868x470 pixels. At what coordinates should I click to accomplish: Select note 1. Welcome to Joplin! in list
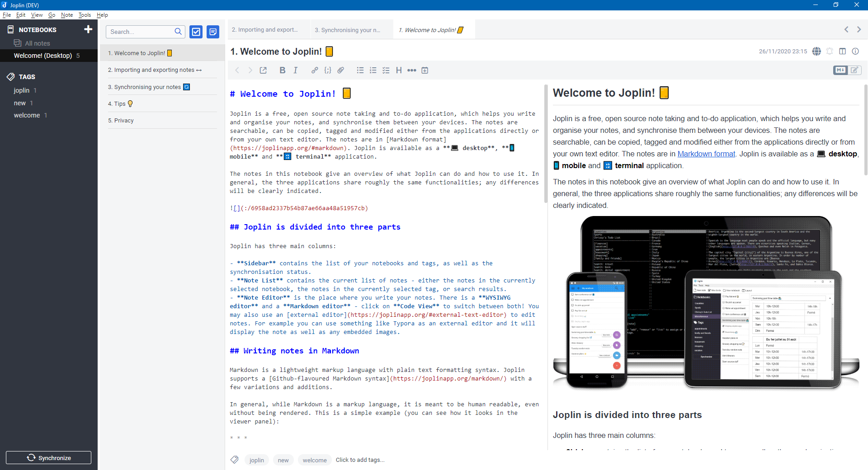[162, 53]
